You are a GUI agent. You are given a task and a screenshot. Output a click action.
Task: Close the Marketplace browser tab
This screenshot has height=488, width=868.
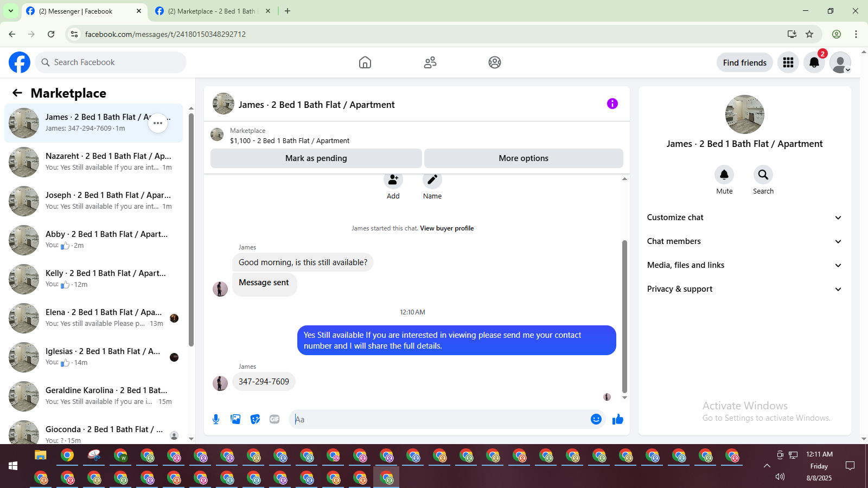[x=268, y=11]
